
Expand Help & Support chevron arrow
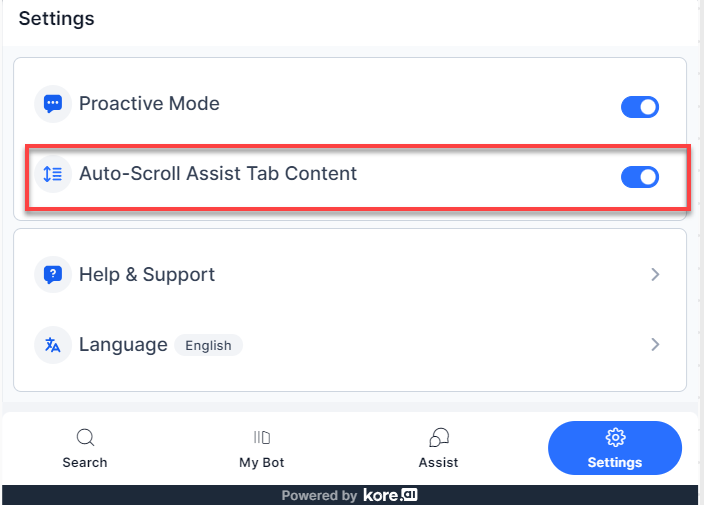click(655, 274)
